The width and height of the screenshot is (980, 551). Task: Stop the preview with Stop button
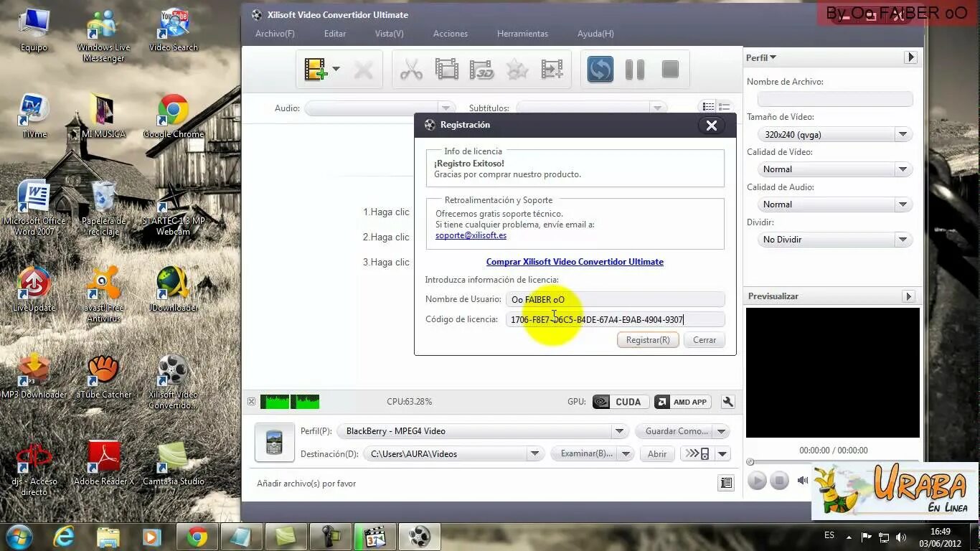tap(780, 481)
